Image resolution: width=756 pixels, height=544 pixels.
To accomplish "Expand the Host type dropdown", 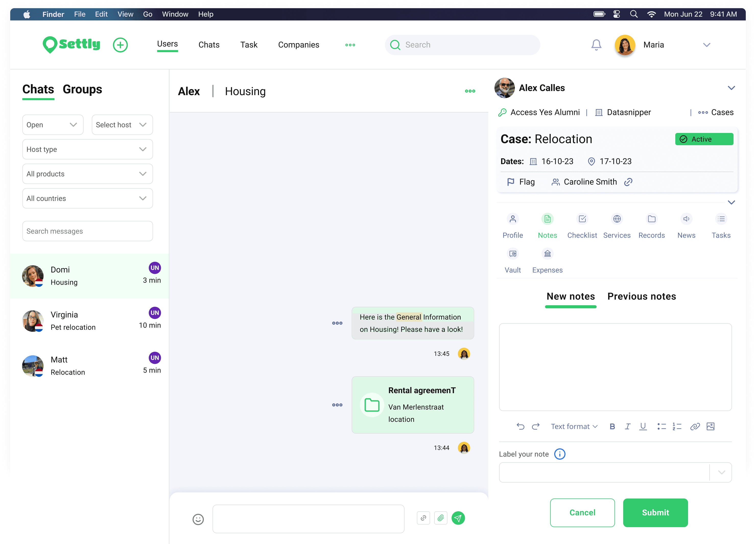I will click(x=87, y=149).
